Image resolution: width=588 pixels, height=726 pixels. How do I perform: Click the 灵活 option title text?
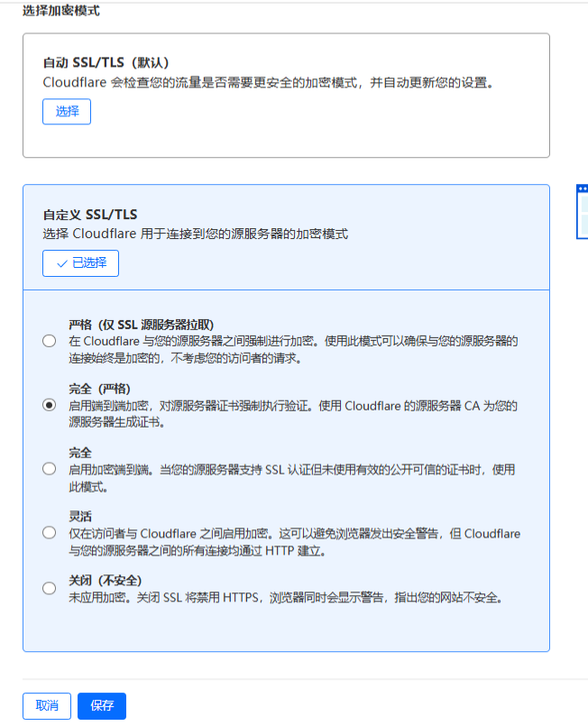point(80,516)
